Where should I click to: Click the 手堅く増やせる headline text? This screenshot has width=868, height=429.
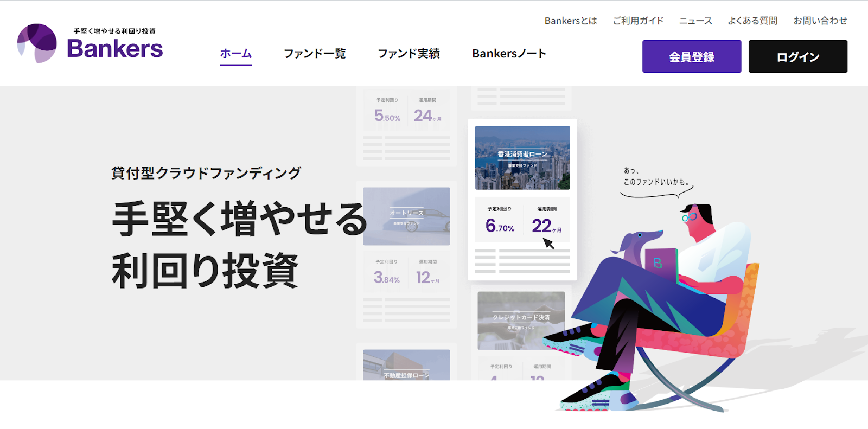pyautogui.click(x=239, y=219)
